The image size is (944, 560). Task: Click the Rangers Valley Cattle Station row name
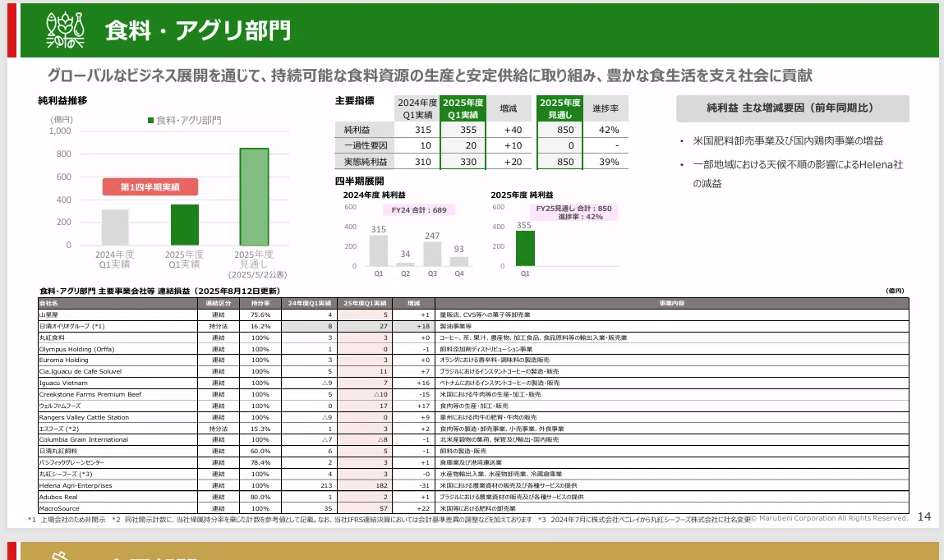click(x=84, y=417)
